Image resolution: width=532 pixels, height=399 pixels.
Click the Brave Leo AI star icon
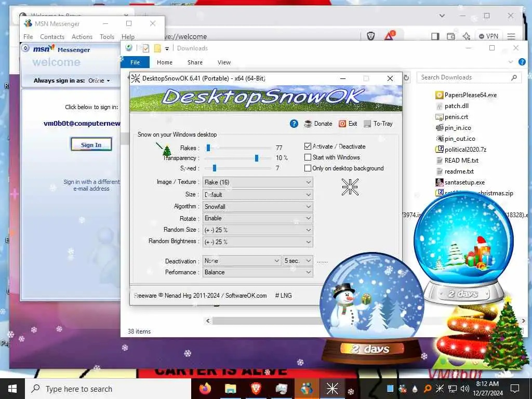click(467, 36)
